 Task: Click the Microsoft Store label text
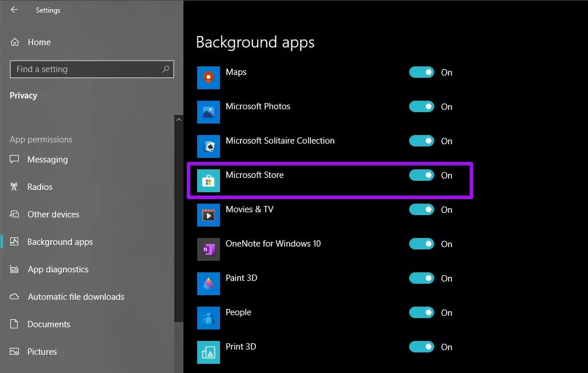pyautogui.click(x=255, y=175)
